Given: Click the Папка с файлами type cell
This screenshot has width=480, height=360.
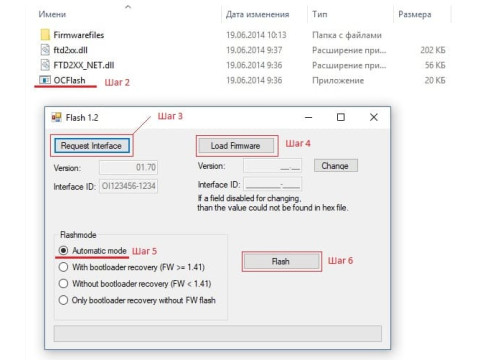Looking at the screenshot, I should pos(347,35).
